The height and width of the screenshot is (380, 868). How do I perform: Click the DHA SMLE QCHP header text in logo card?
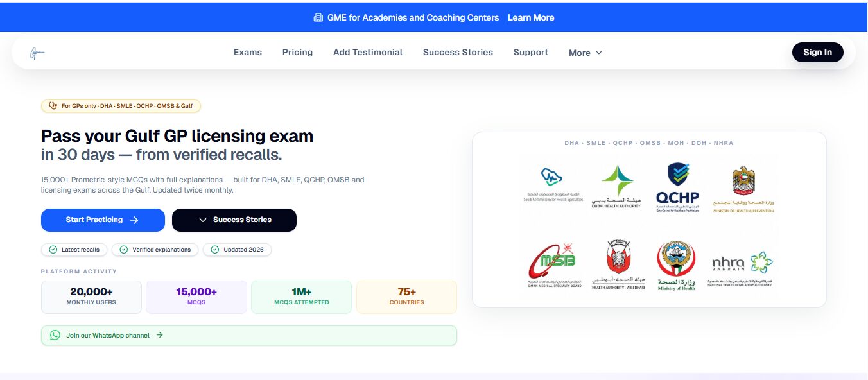(649, 143)
